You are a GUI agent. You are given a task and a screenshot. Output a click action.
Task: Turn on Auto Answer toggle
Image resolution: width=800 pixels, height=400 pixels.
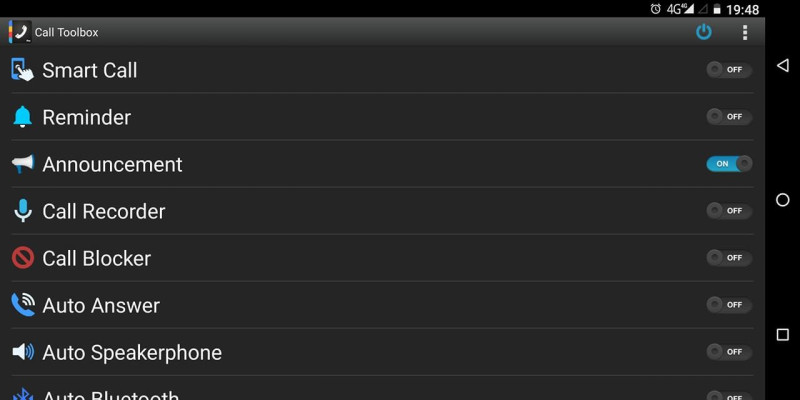click(x=729, y=305)
